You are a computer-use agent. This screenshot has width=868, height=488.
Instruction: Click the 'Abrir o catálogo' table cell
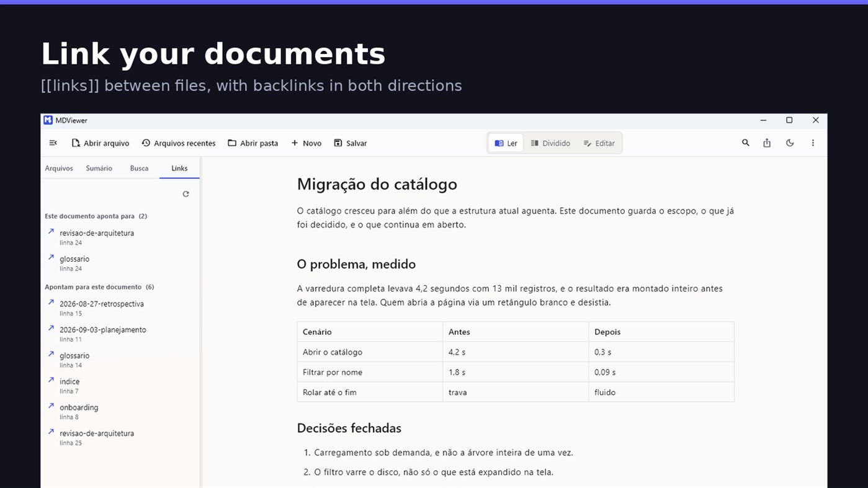pyautogui.click(x=370, y=352)
